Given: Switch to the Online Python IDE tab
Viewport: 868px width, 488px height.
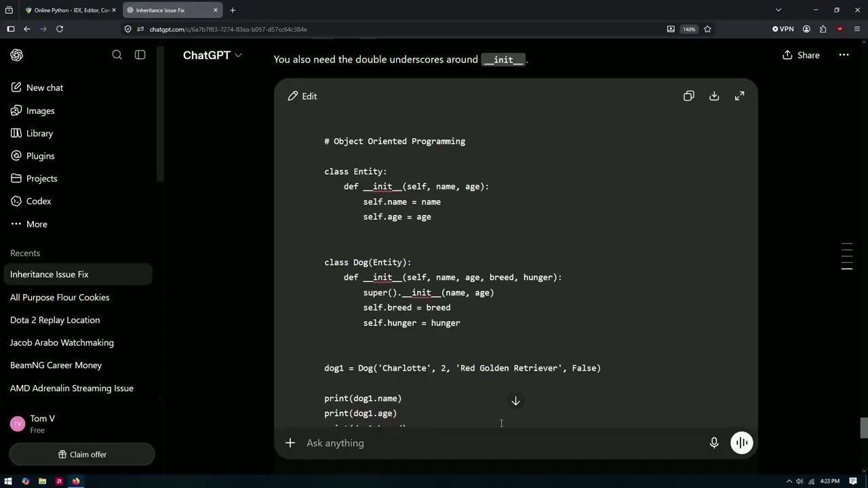Looking at the screenshot, I should (71, 10).
